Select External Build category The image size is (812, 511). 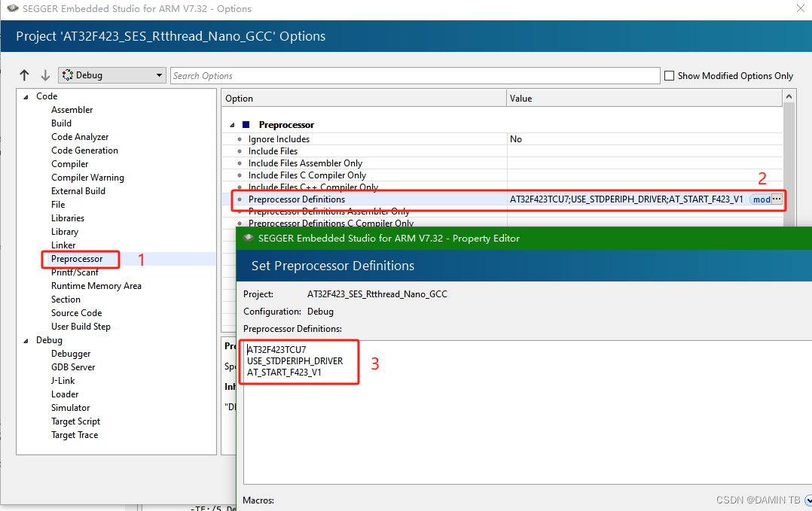[x=78, y=191]
